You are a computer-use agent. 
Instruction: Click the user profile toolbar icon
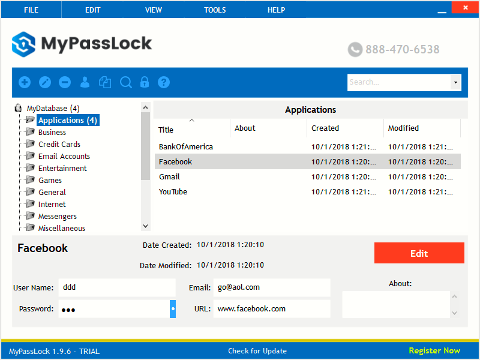pos(85,82)
